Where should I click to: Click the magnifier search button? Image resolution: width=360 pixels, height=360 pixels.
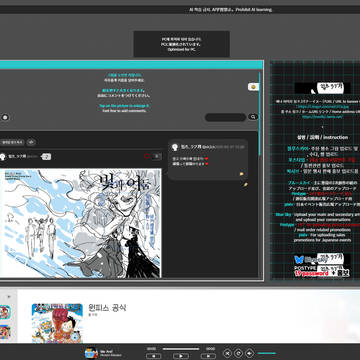pos(253,117)
